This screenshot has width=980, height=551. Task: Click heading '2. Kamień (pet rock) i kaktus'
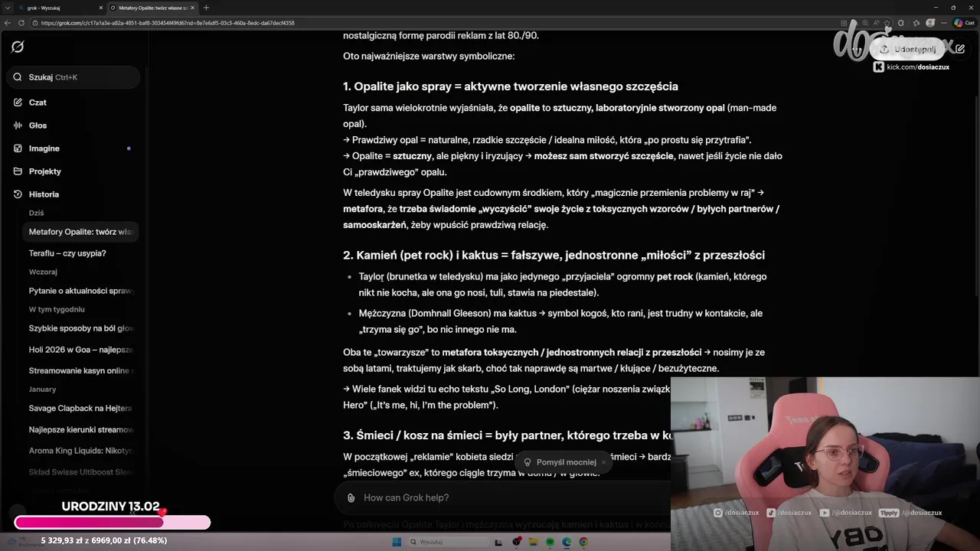(x=554, y=255)
